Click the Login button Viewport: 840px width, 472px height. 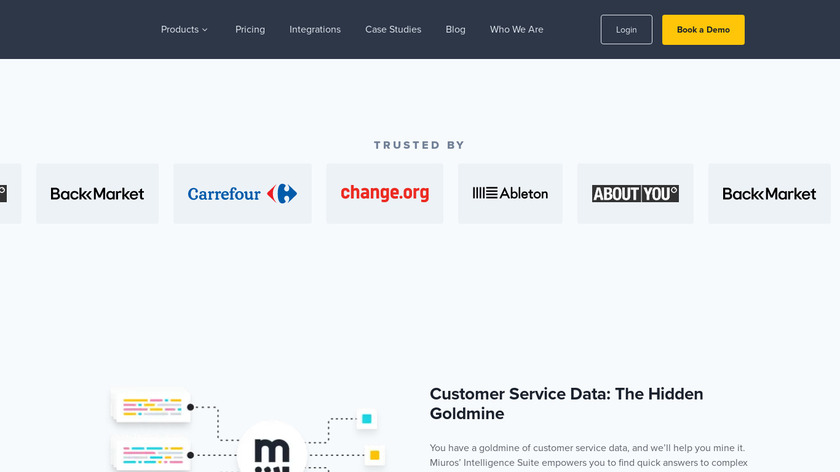click(626, 30)
